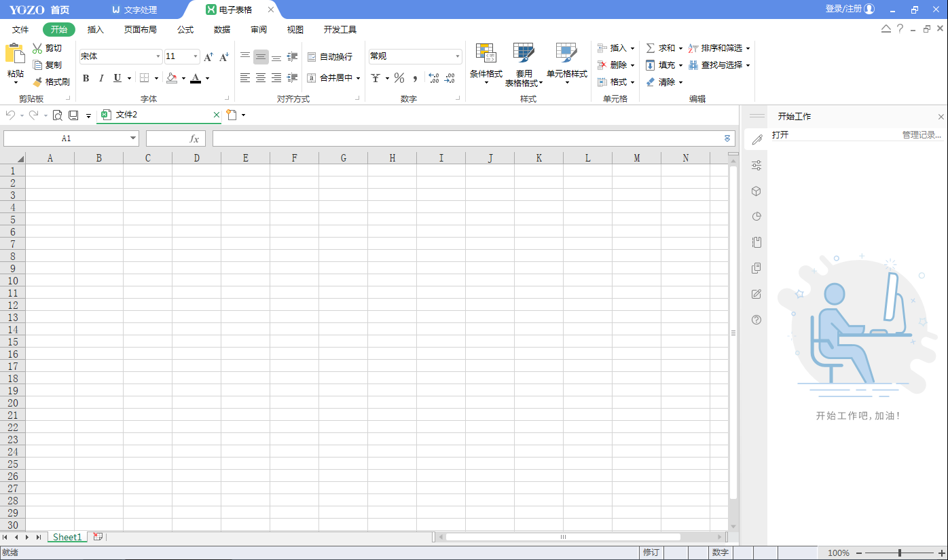The height and width of the screenshot is (560, 948).
Task: Open the font name dropdown (宋体)
Action: point(158,57)
